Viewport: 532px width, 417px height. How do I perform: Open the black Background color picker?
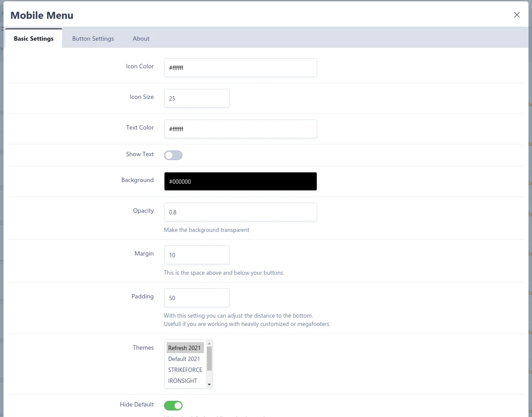pyautogui.click(x=240, y=182)
